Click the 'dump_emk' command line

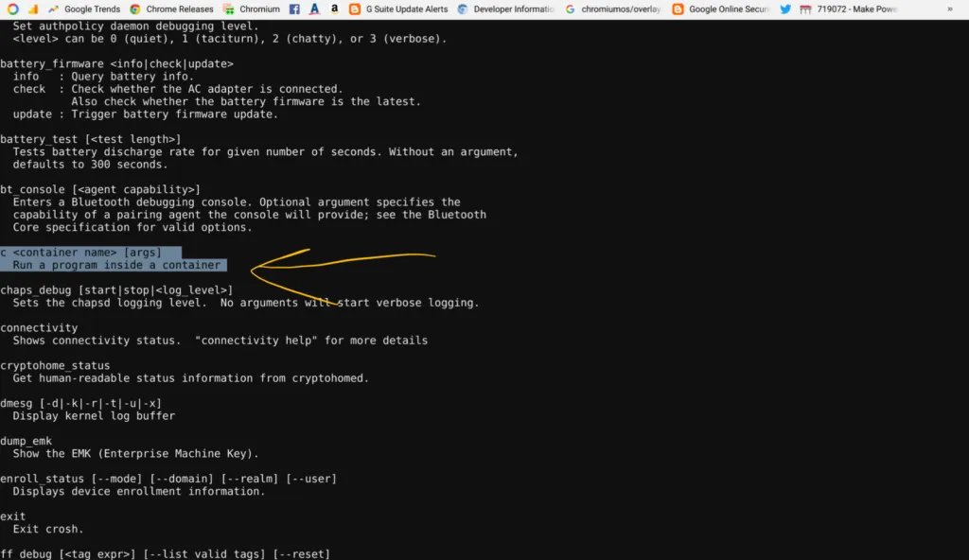(26, 441)
